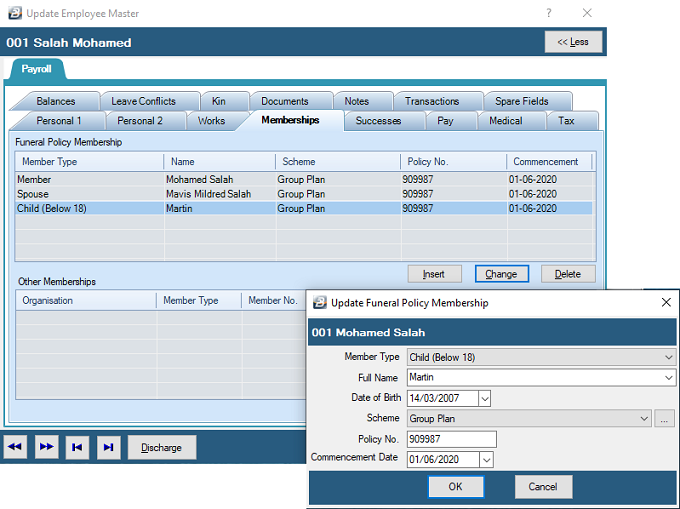Click the Policy No. input field
680x509 pixels.
point(451,439)
